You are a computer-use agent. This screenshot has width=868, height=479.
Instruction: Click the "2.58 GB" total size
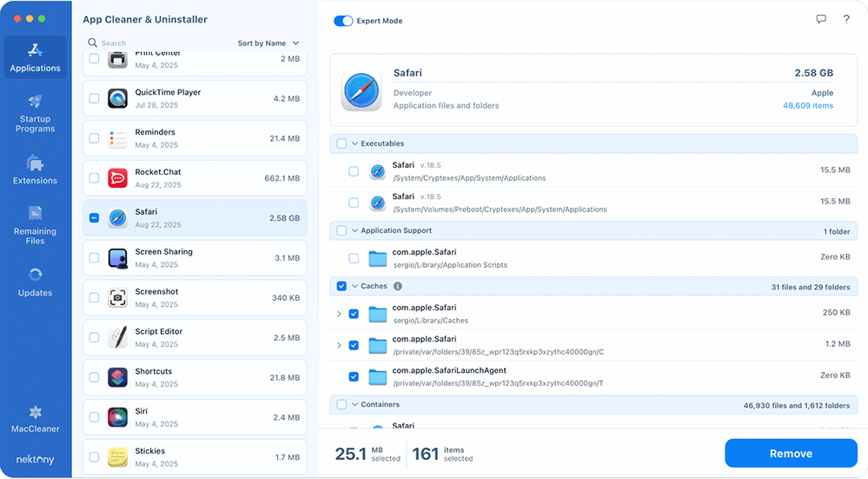(x=814, y=73)
